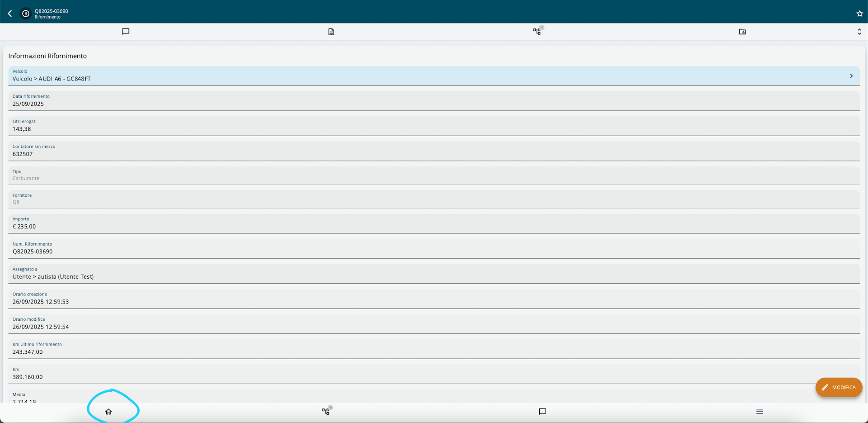The height and width of the screenshot is (423, 868).
Task: Select the Contatore km mezzo field
Action: (x=434, y=151)
